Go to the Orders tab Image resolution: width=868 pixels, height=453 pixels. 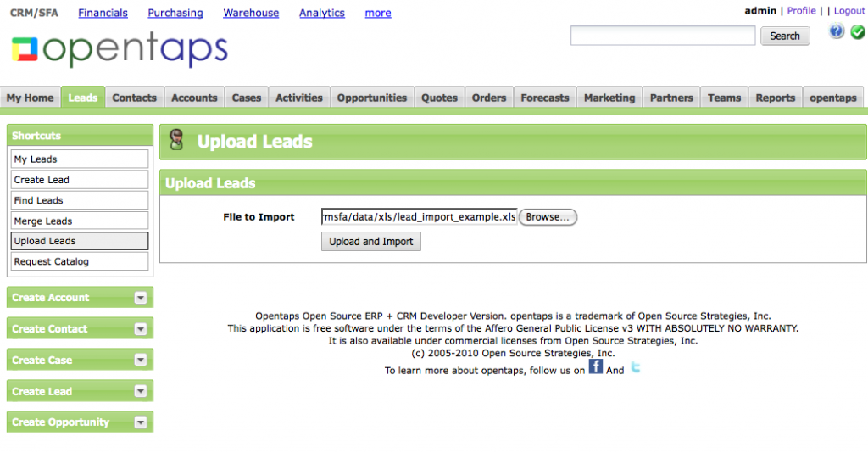pyautogui.click(x=489, y=98)
